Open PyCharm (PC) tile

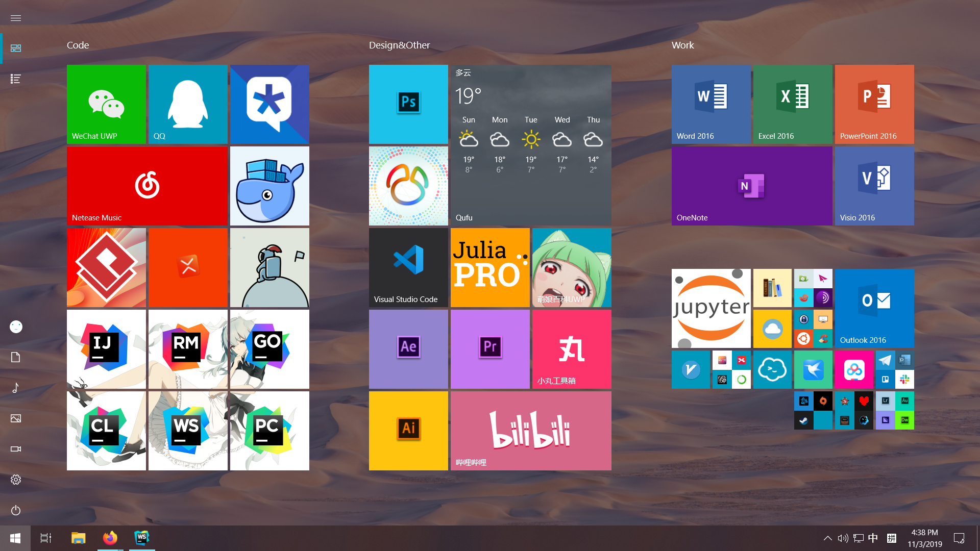[269, 431]
